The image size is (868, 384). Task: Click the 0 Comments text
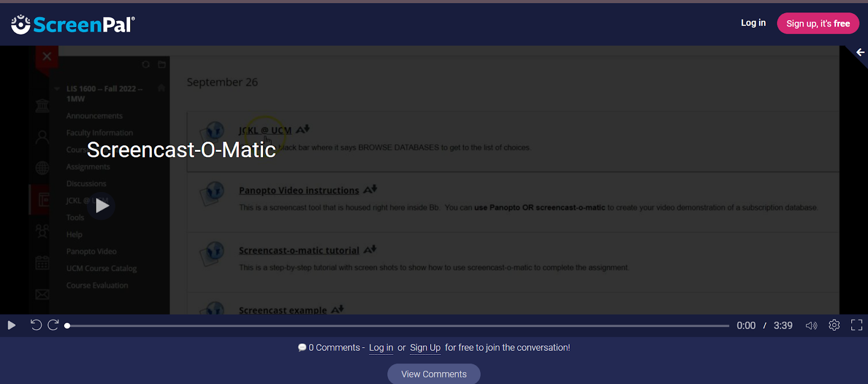(x=334, y=348)
